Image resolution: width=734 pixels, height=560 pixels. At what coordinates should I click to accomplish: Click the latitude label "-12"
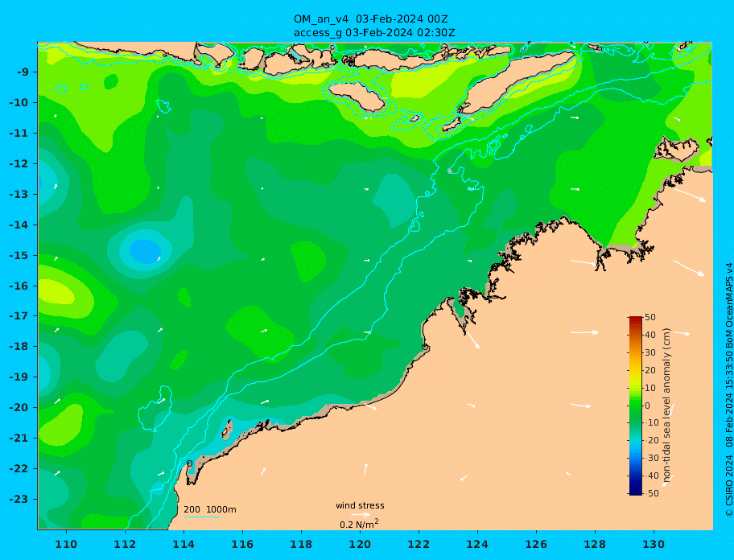click(x=19, y=164)
